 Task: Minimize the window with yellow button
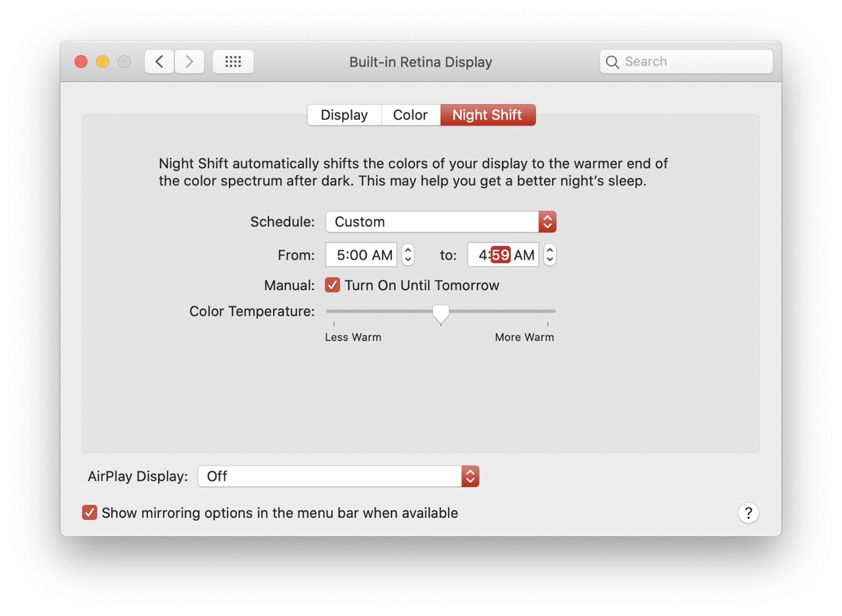103,62
